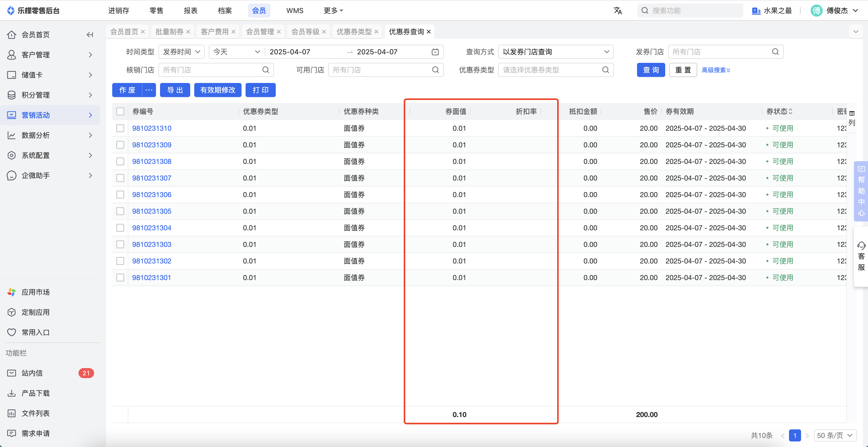The width and height of the screenshot is (868, 447).
Task: Open the calendar date picker icon
Action: click(x=435, y=52)
